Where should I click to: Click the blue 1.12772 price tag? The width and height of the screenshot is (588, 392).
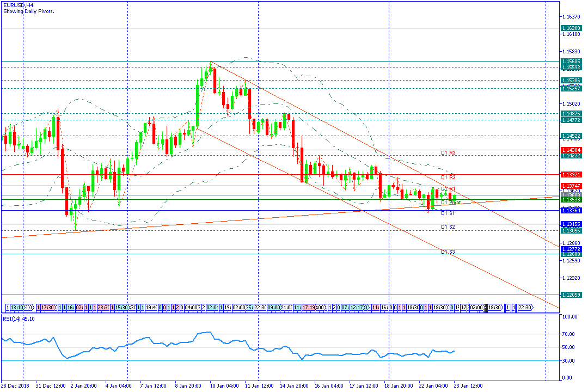(x=571, y=249)
